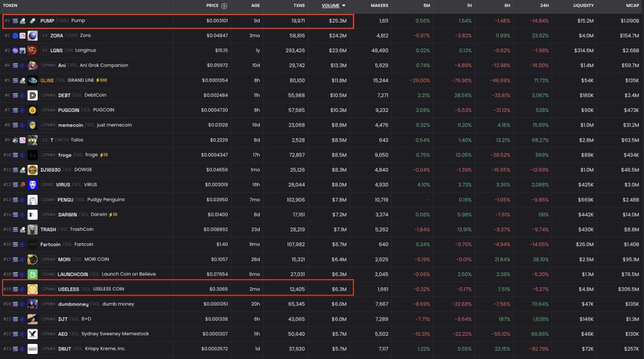Click Fartcoin transactions count 107,982
Viewport: 644px width, 359px height.
(296, 245)
